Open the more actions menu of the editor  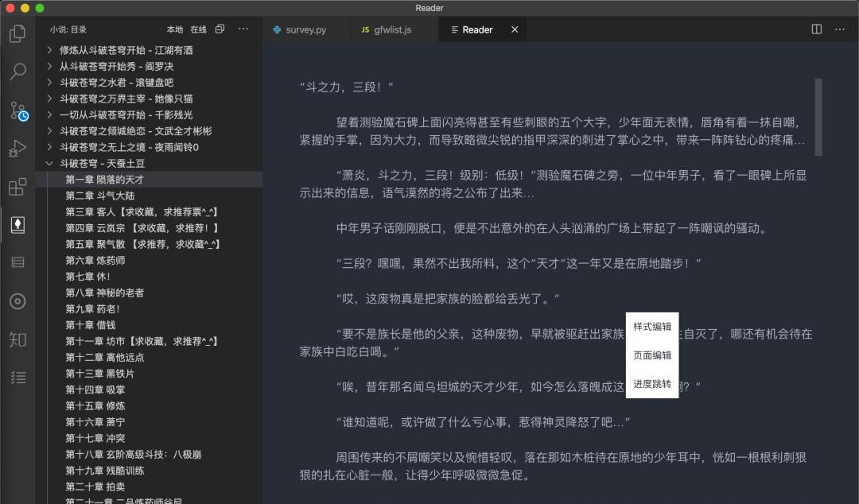839,29
